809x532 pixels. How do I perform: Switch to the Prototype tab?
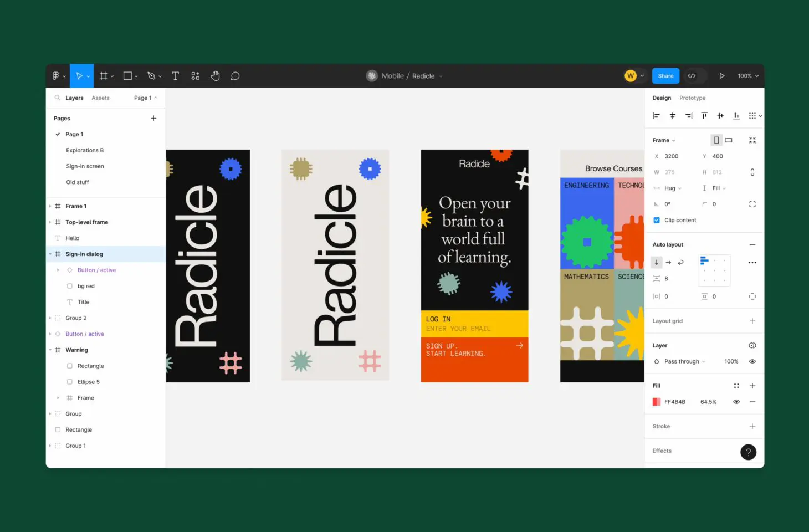(692, 98)
